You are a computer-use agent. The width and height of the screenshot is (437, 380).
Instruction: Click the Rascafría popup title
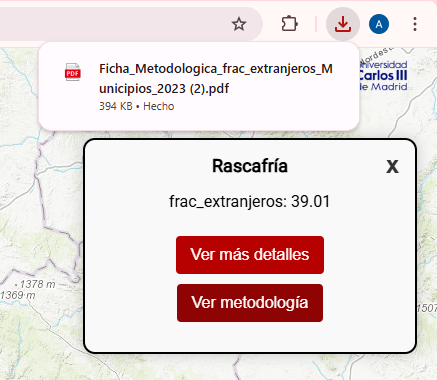tap(250, 166)
